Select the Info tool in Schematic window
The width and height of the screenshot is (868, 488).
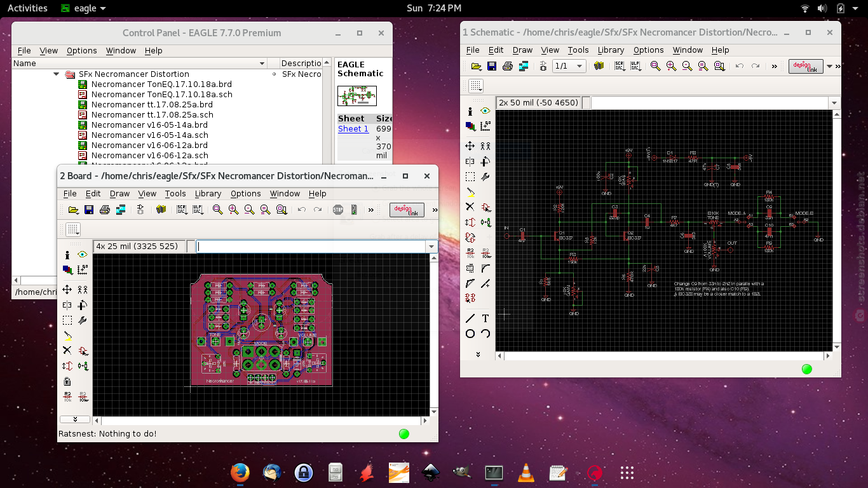tap(470, 111)
